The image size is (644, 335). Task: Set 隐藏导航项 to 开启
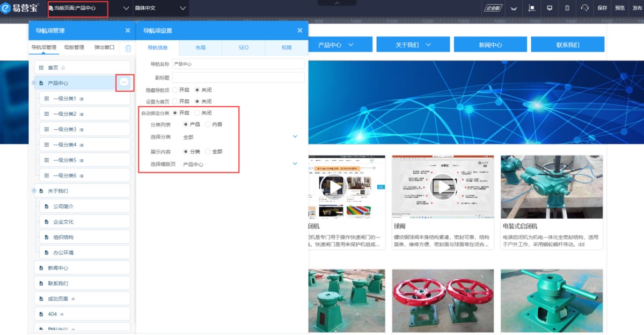(x=175, y=90)
